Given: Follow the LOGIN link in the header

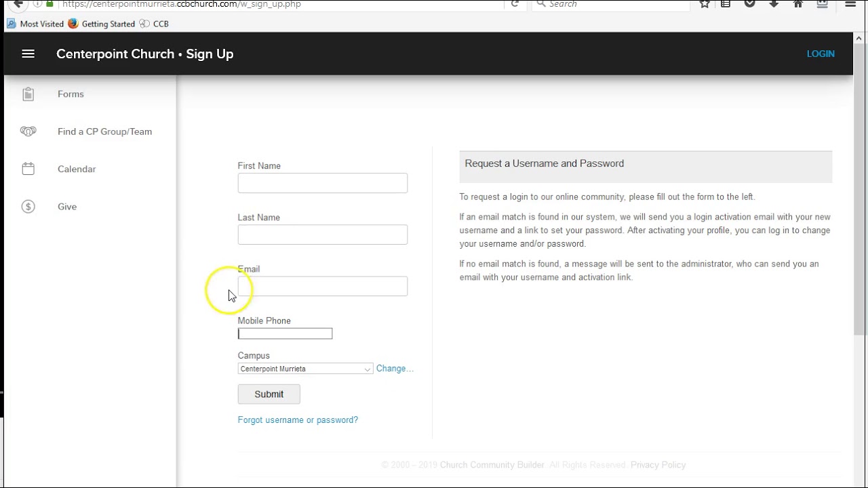Looking at the screenshot, I should [821, 54].
